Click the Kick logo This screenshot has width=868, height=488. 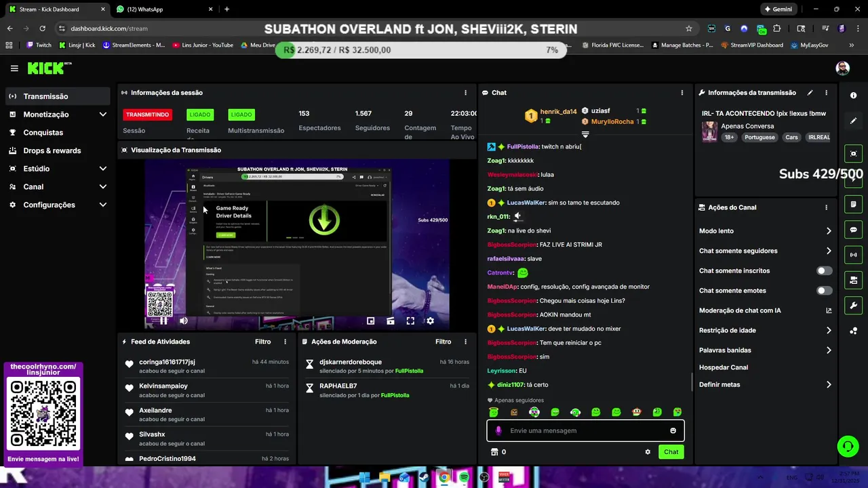pos(49,68)
